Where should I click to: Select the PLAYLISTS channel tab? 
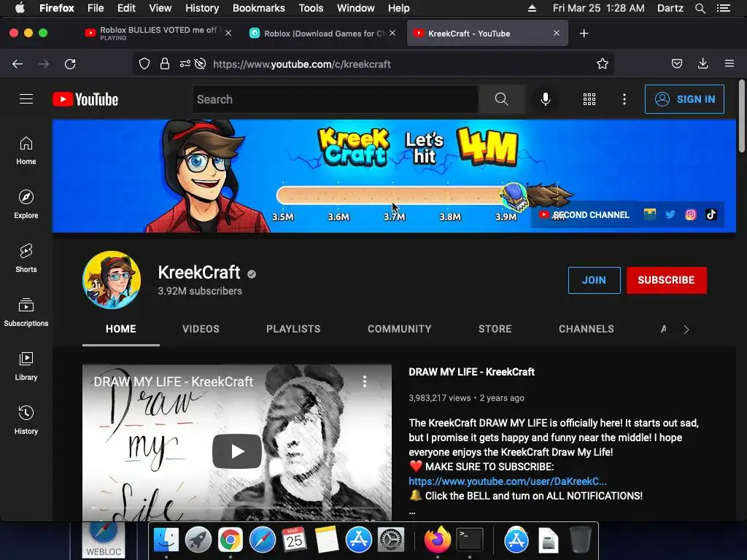click(x=293, y=329)
